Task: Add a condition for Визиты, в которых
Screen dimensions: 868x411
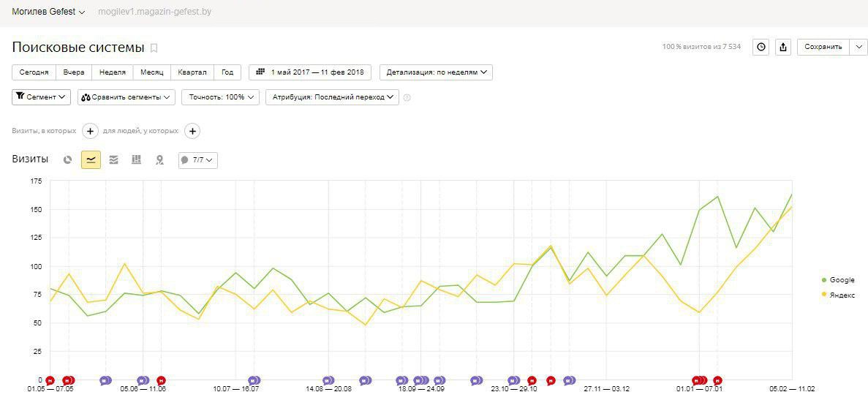Action: click(x=90, y=132)
